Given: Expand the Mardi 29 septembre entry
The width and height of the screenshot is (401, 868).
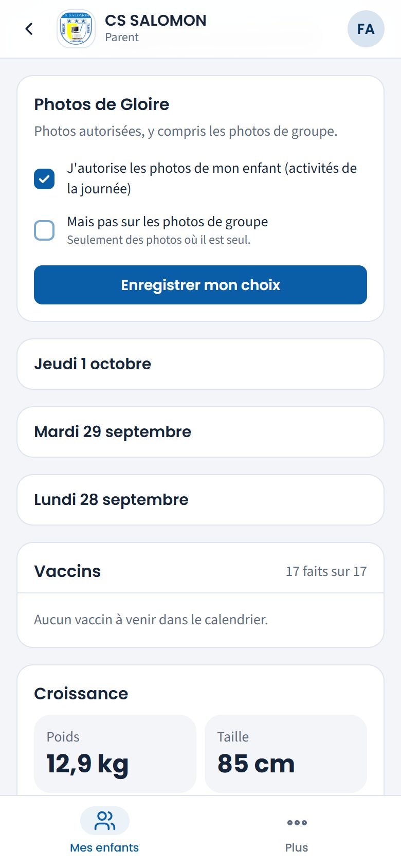Looking at the screenshot, I should 200,432.
